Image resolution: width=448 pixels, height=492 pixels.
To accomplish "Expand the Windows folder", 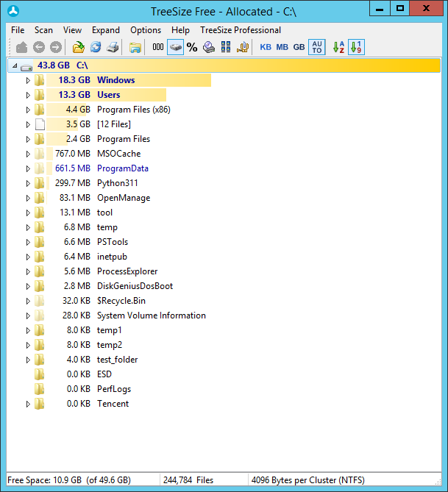I will tap(28, 81).
